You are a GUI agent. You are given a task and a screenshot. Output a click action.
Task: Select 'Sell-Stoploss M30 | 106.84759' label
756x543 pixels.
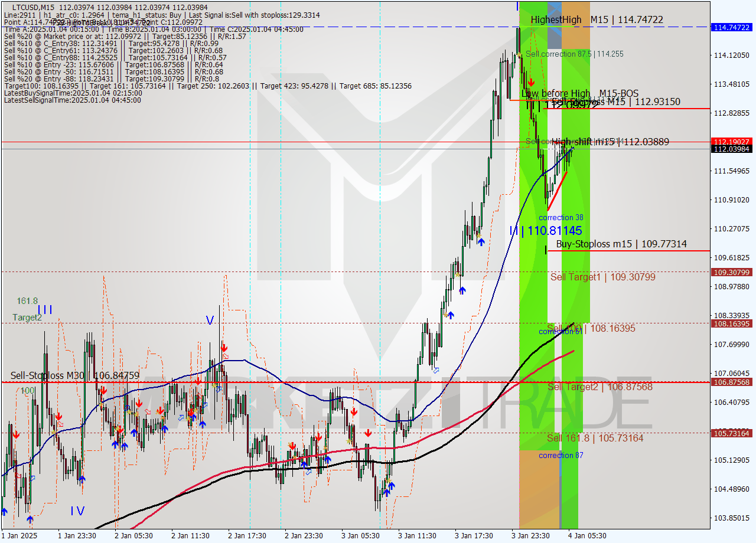click(x=75, y=375)
